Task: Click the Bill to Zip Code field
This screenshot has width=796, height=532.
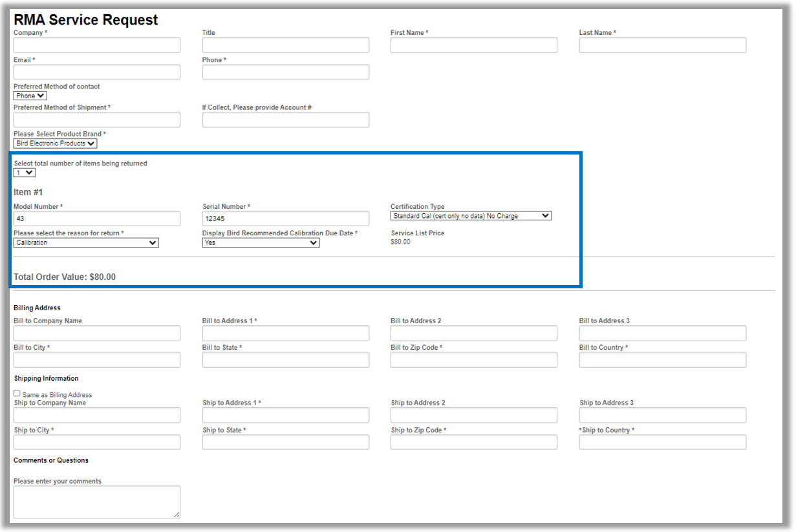Action: pyautogui.click(x=473, y=360)
